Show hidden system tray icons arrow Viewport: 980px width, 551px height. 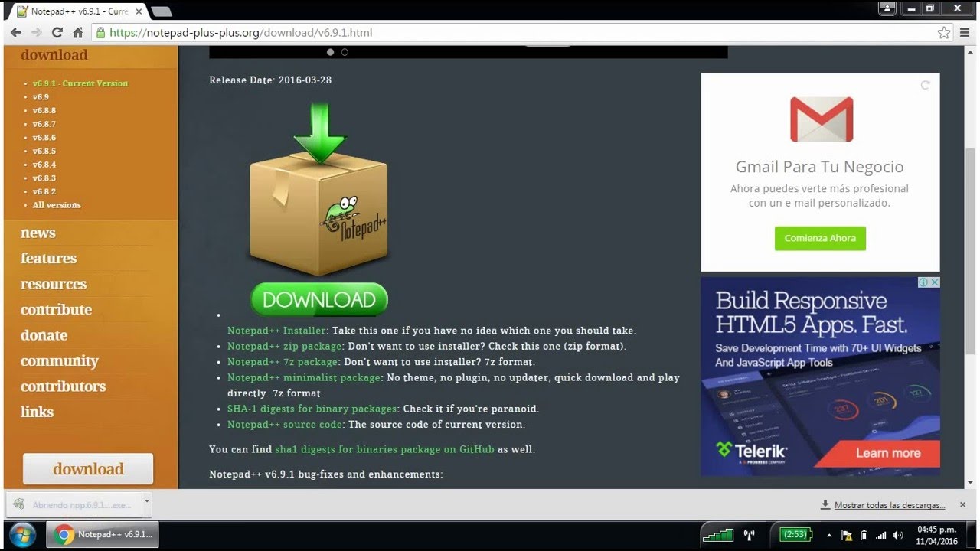tap(830, 535)
